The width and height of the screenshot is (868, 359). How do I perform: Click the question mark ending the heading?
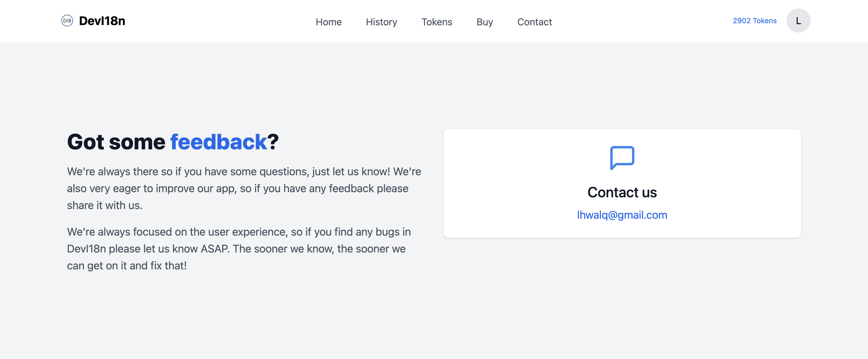click(273, 142)
